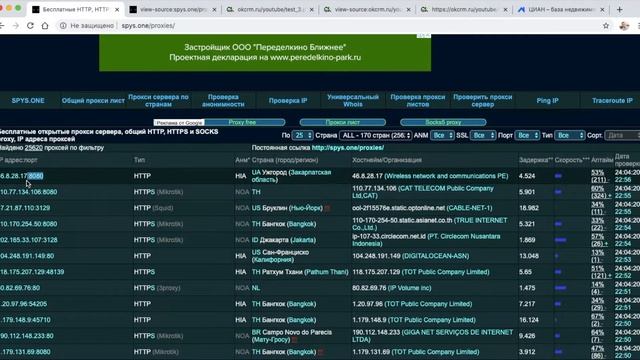Screen dimensions: 640x360
Task: Open the DIGITALOCEAN-ASN organization link
Action: [436, 256]
